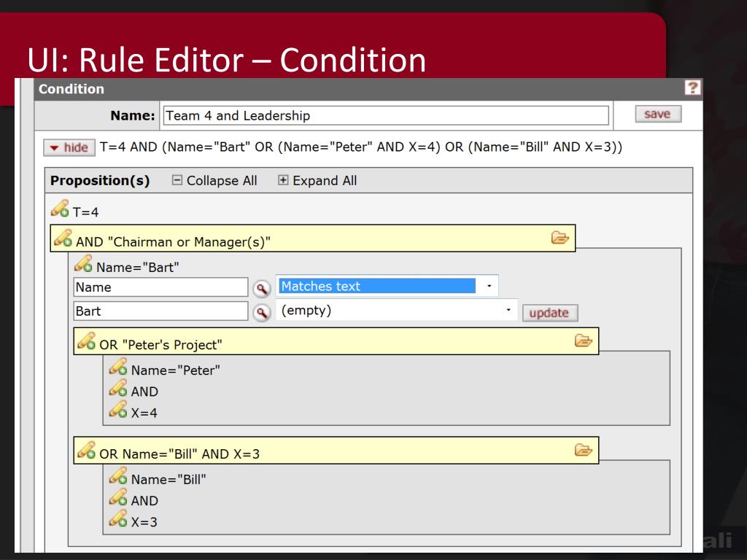Screen dimensions: 747x560
Task: Click the help question mark icon
Action: [693, 89]
